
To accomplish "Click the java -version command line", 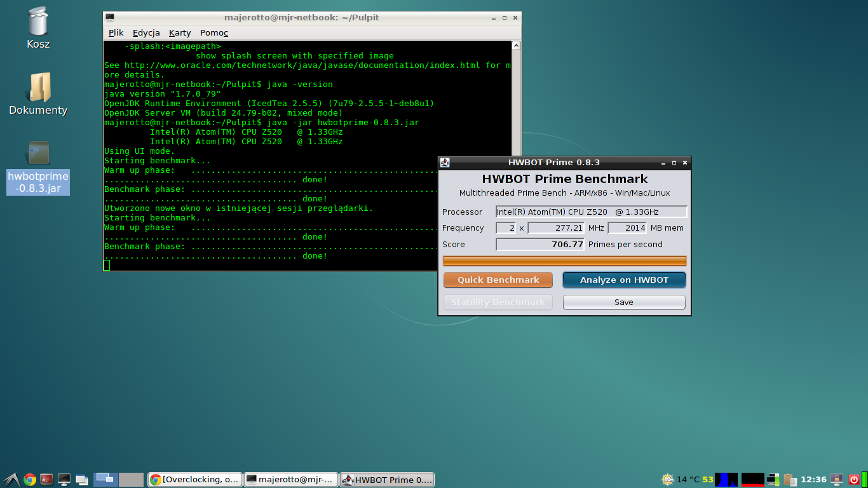I will click(219, 85).
